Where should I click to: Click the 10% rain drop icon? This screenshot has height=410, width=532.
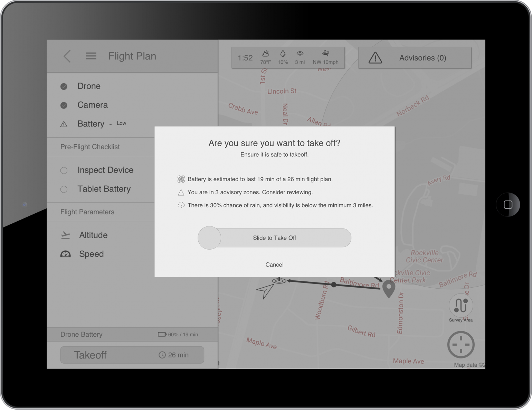click(283, 54)
